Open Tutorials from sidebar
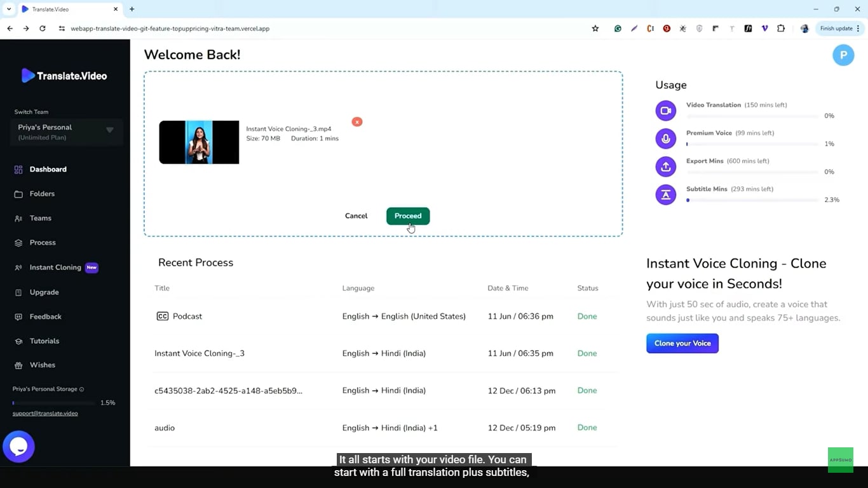Image resolution: width=868 pixels, height=488 pixels. click(x=44, y=341)
